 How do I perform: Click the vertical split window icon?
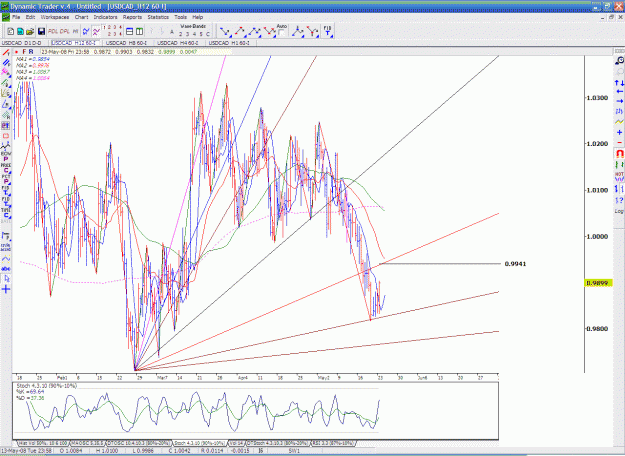pos(140,31)
